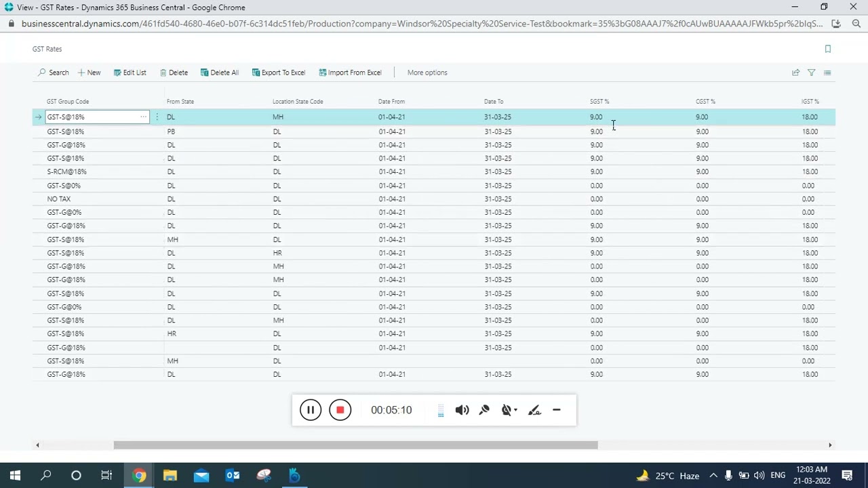Click Import From Excel

pos(350,73)
